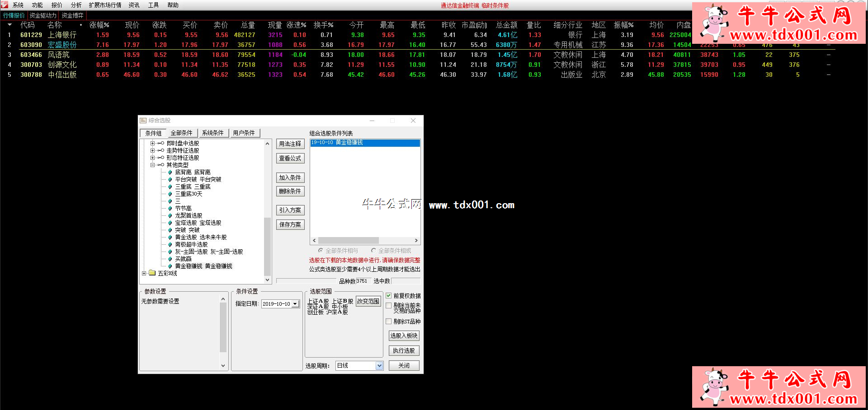
Task: Click the 引入方案 button
Action: coord(290,210)
